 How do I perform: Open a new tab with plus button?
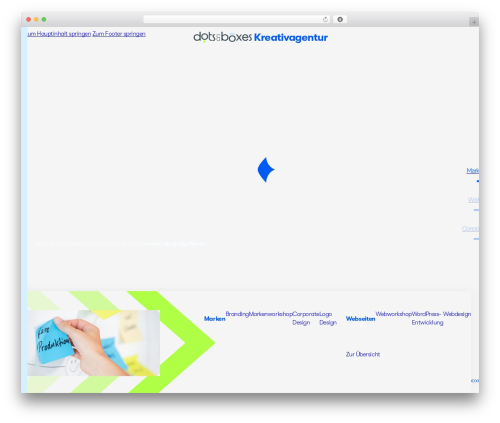[474, 22]
